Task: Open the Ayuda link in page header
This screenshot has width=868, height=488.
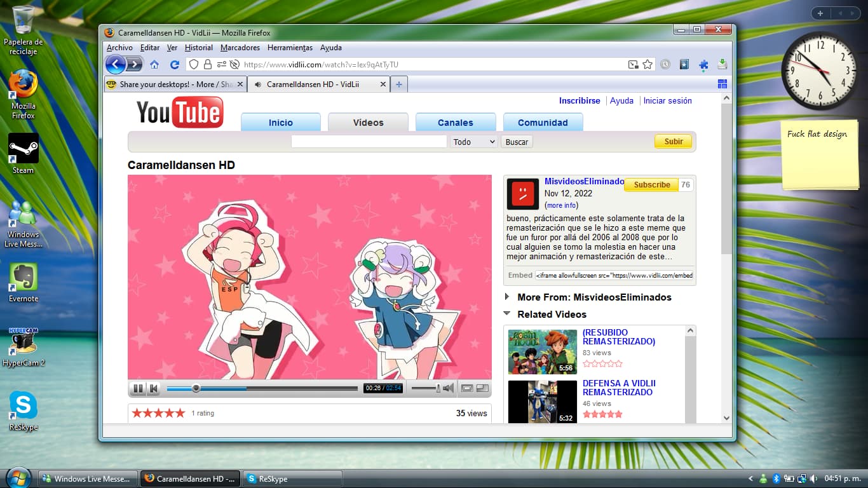Action: point(621,100)
